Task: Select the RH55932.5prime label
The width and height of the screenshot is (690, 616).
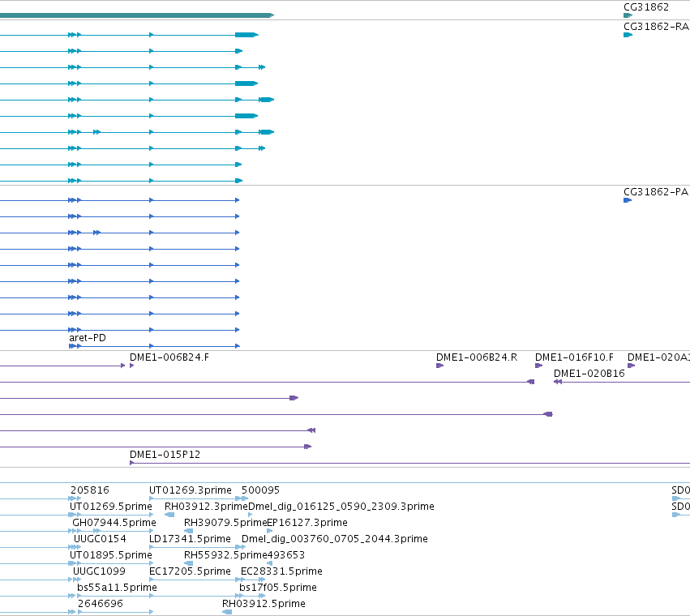Action: [225, 555]
